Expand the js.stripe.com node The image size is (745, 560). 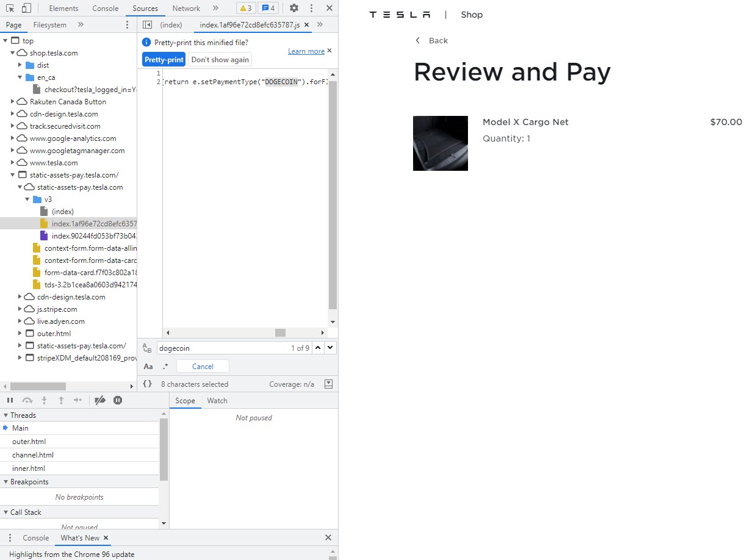[x=20, y=309]
